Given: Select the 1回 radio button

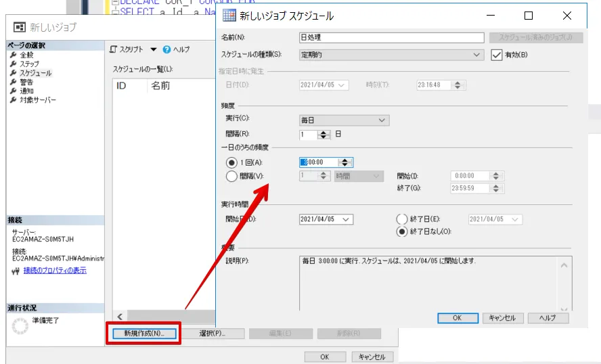Looking at the screenshot, I should tap(232, 162).
